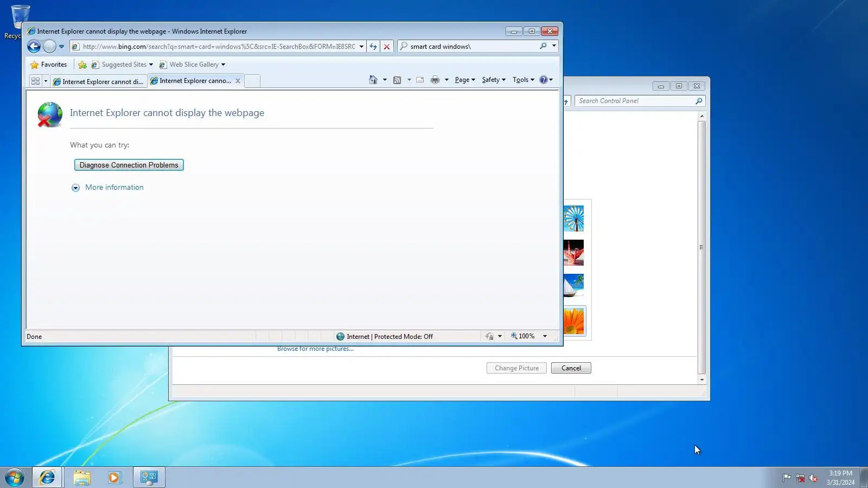Screen dimensions: 868x488
Task: Click the network status tray icon
Action: (800, 478)
